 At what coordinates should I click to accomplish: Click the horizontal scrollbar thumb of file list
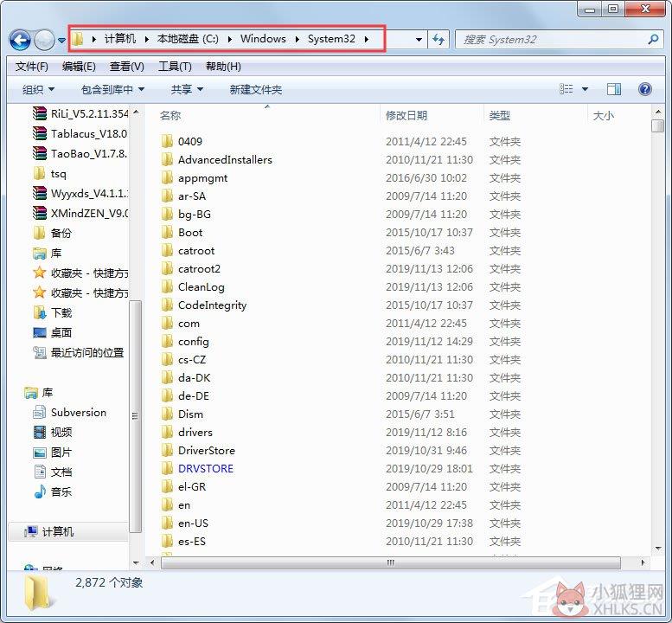tap(390, 562)
